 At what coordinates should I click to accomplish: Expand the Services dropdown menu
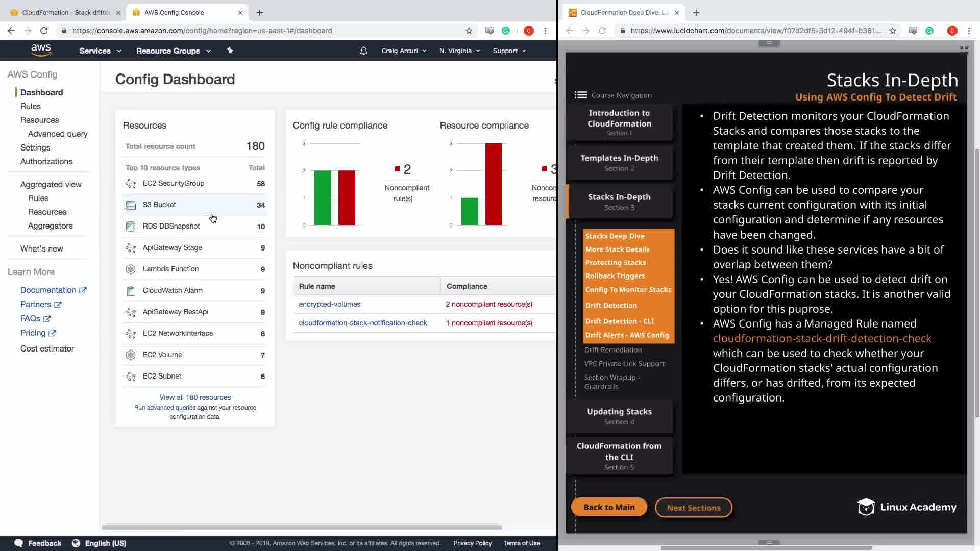pos(100,51)
